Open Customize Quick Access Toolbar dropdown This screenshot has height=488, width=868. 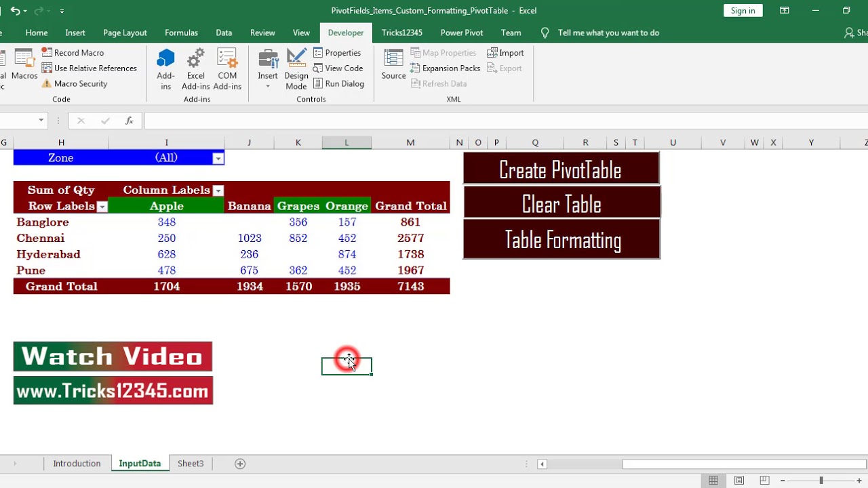tap(62, 11)
